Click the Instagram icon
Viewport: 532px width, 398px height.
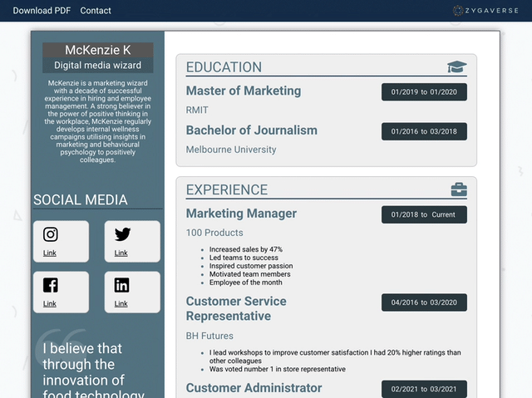tap(51, 235)
